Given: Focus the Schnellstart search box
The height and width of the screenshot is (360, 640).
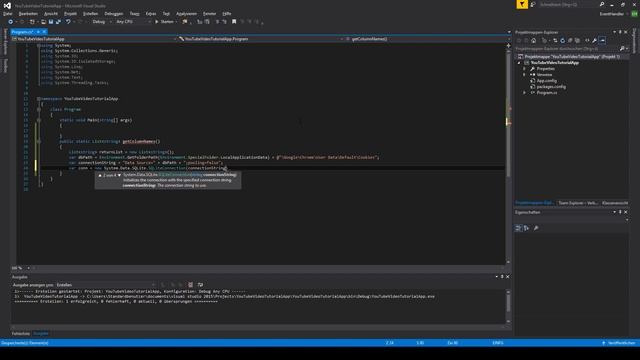Looking at the screenshot, I should click(568, 4).
